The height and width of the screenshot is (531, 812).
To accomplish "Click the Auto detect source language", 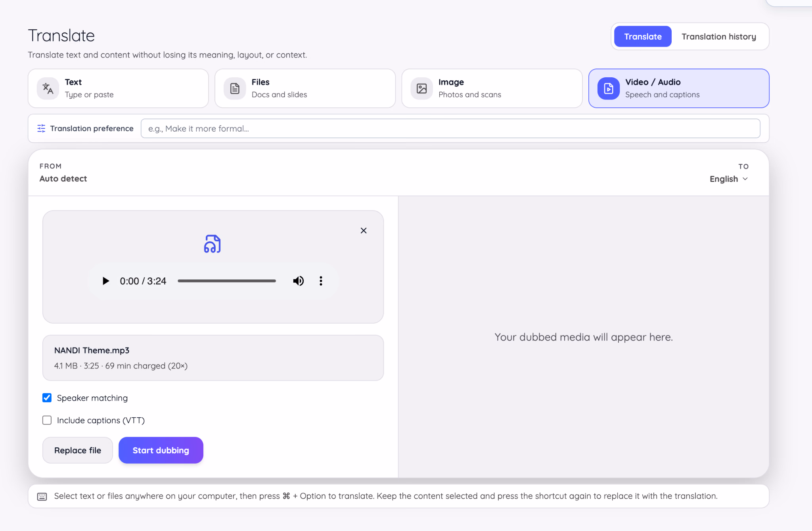I will tap(63, 179).
